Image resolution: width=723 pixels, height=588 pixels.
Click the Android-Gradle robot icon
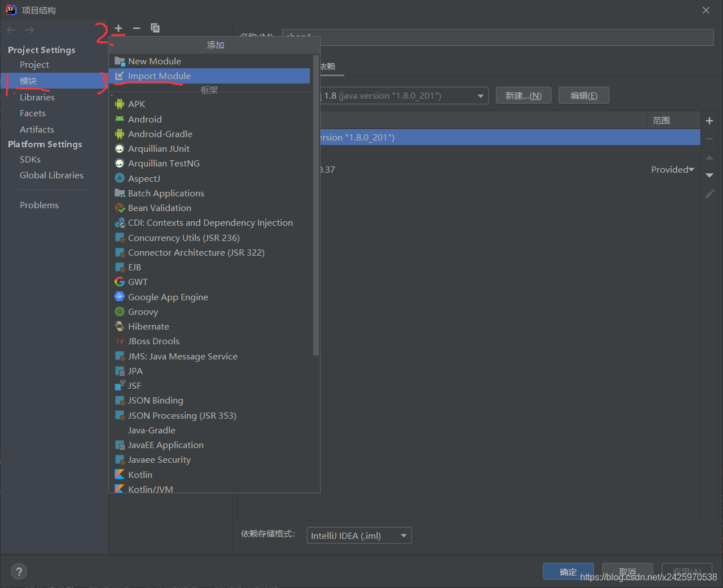click(x=120, y=134)
